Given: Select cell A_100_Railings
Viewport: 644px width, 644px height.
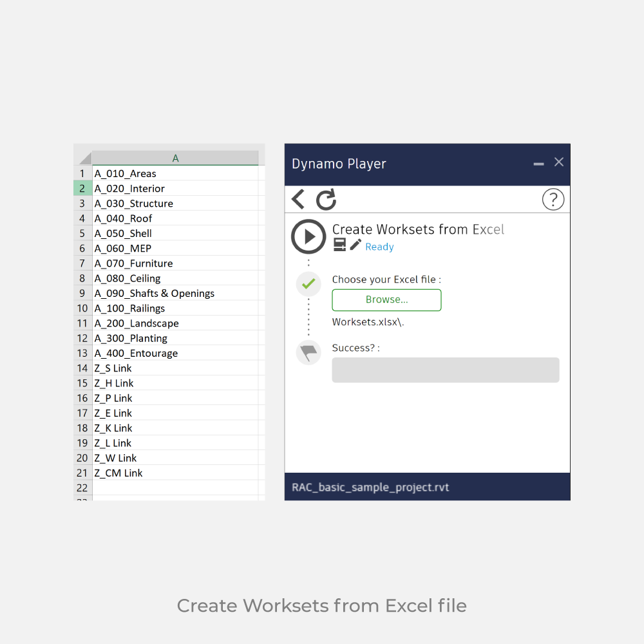Looking at the screenshot, I should tap(175, 308).
